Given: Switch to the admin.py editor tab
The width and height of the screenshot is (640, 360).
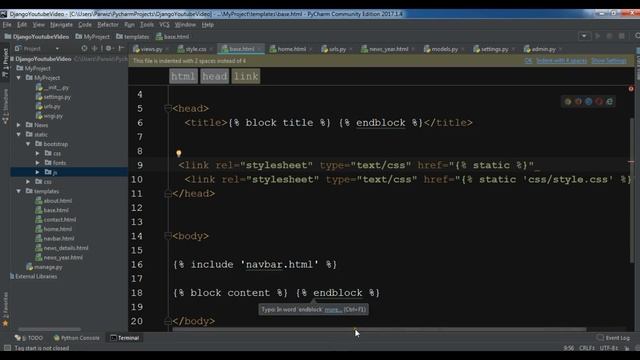Looking at the screenshot, I should point(543,49).
